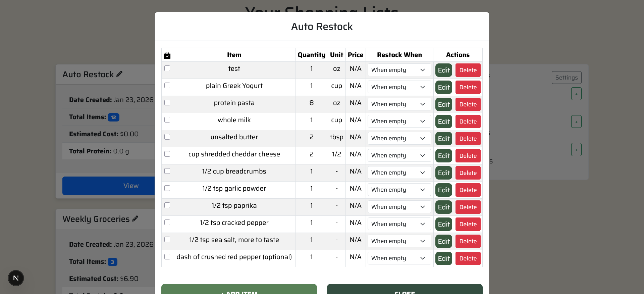Click the pencil icon beside Weekly Groceries
The image size is (644, 294).
tap(135, 218)
